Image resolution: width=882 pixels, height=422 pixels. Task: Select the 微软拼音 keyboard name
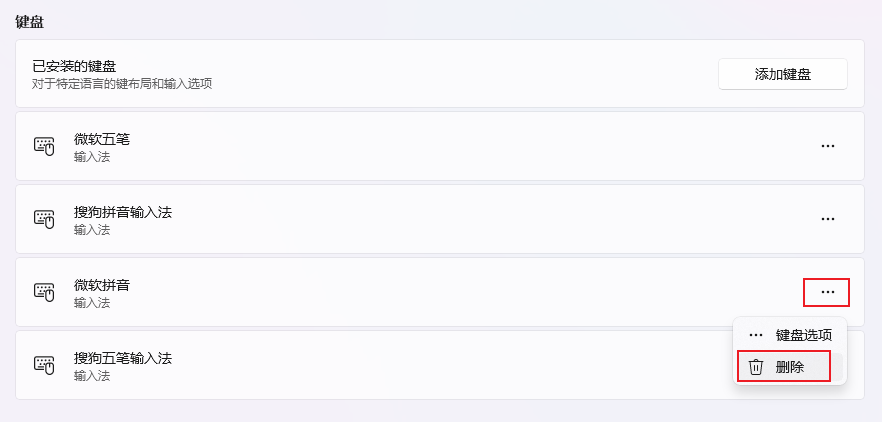click(102, 285)
